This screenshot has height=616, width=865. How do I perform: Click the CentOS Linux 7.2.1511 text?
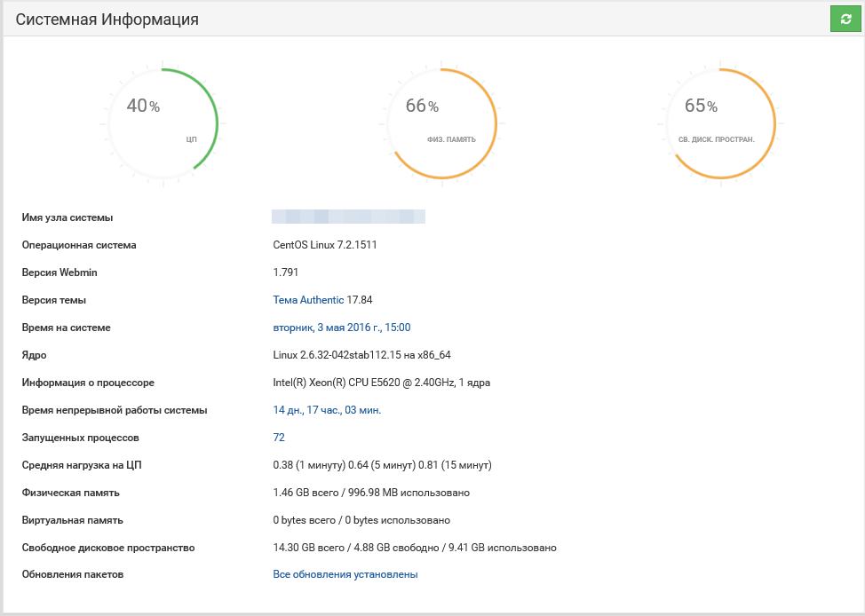325,245
